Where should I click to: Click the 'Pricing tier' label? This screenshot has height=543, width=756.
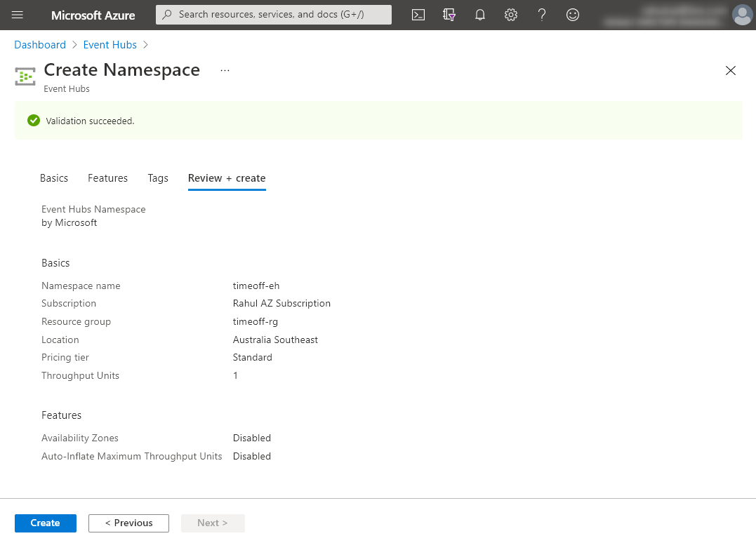click(x=65, y=358)
